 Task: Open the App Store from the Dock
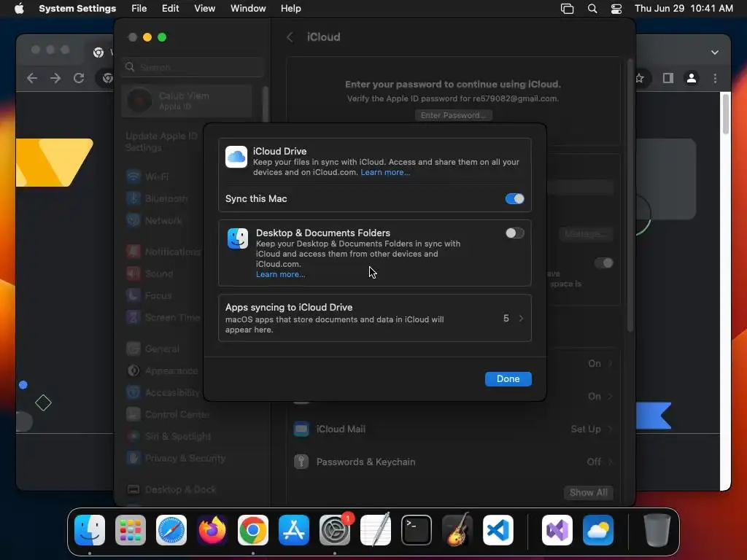pos(294,530)
